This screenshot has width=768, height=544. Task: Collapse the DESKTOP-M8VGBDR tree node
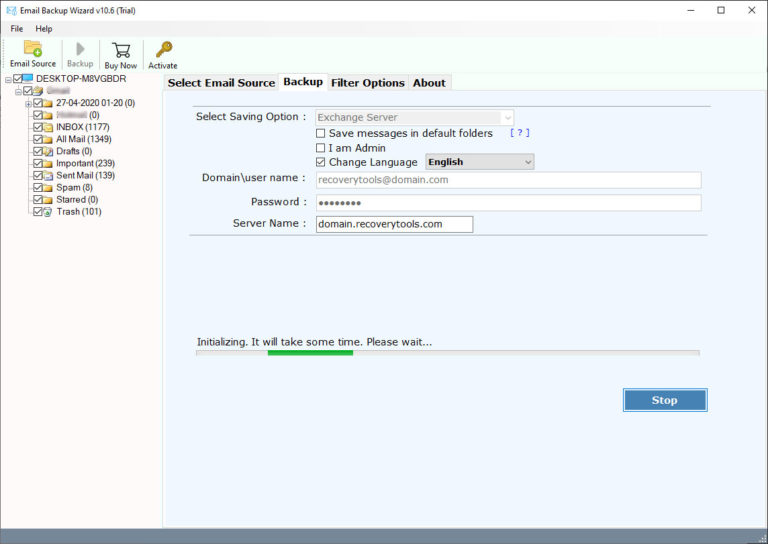point(8,79)
